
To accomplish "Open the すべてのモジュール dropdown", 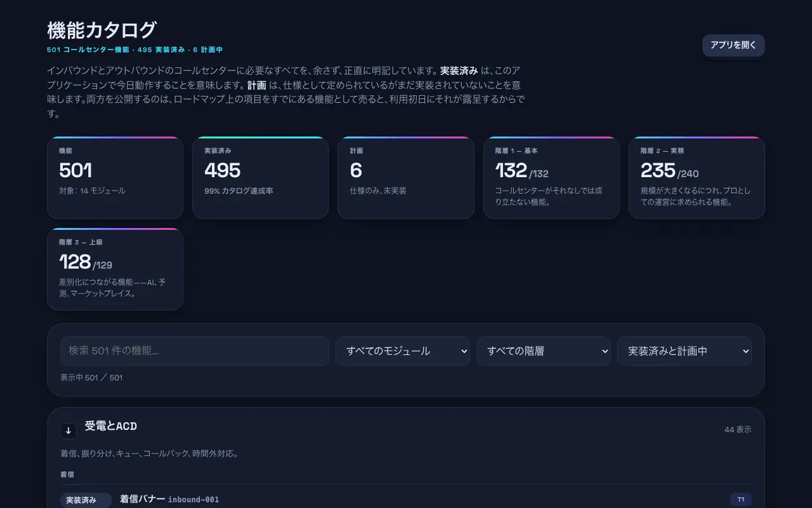I will [x=403, y=351].
